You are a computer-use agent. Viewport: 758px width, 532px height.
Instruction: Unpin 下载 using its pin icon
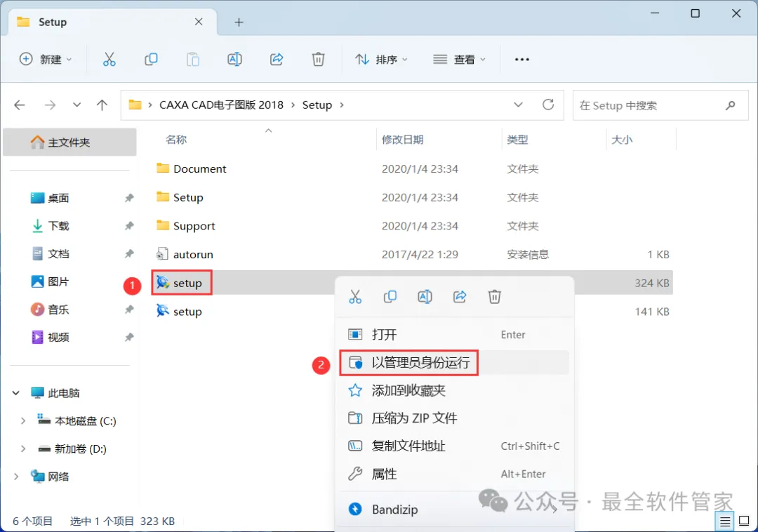tap(129, 226)
